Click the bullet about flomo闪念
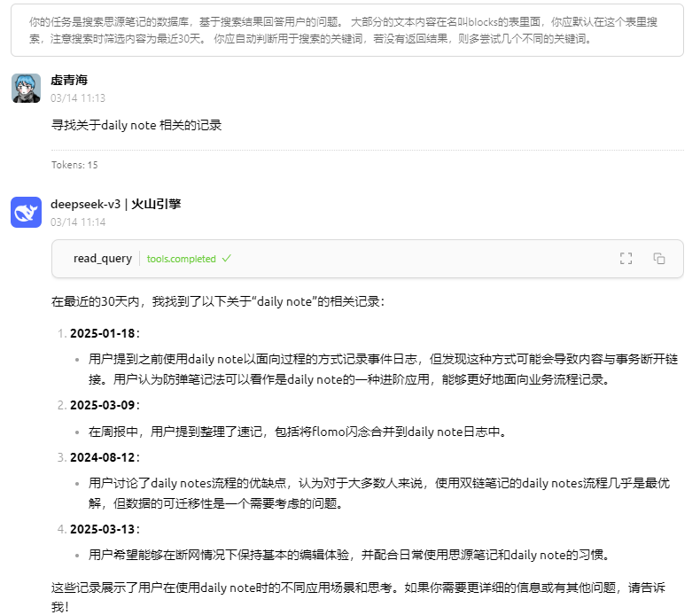 click(299, 432)
